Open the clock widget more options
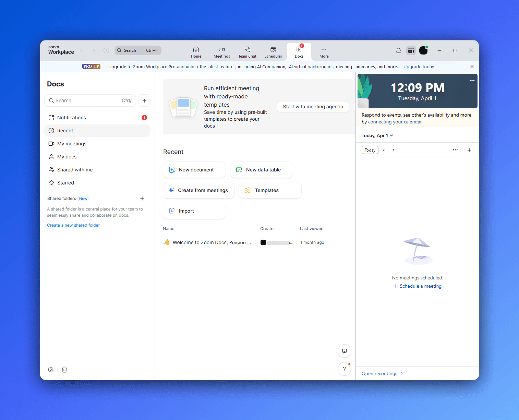 point(472,81)
